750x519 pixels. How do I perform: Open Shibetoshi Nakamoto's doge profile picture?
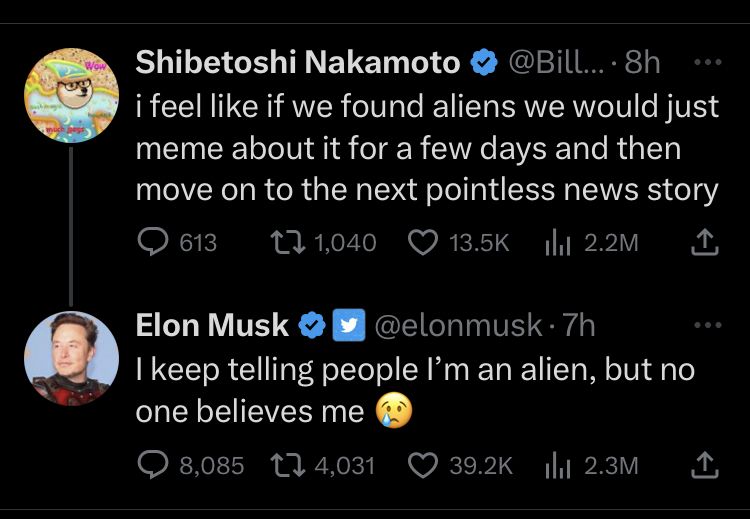coord(71,95)
